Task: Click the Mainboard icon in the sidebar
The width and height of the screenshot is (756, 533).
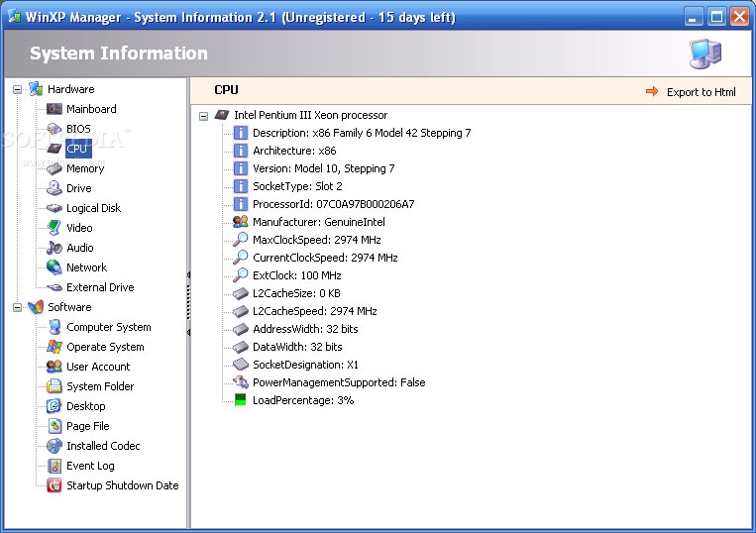Action: (54, 109)
